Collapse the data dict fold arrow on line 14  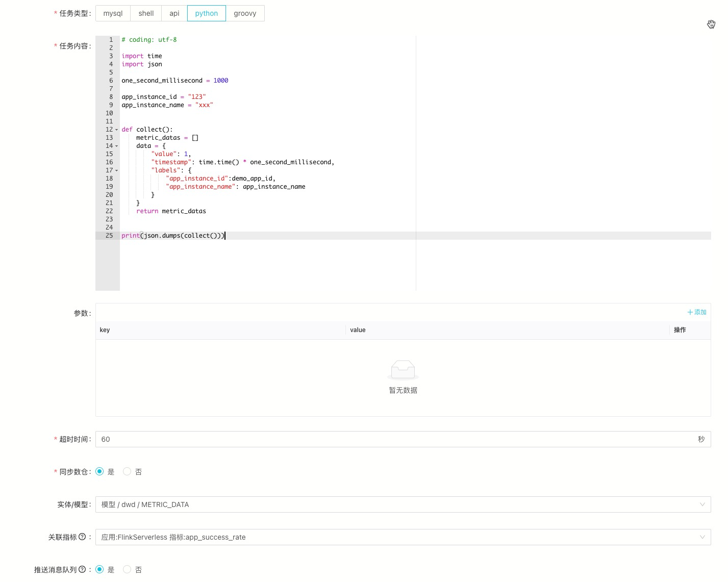(117, 146)
